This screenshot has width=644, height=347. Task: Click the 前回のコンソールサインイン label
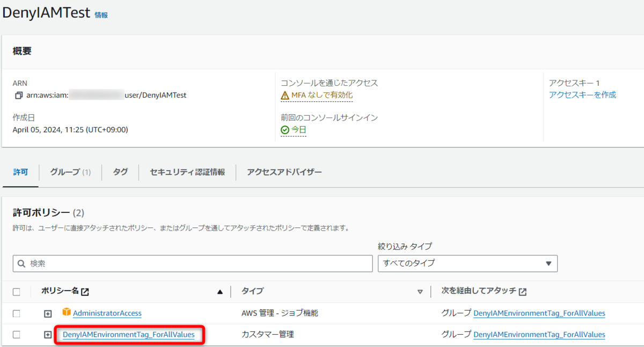[331, 117]
